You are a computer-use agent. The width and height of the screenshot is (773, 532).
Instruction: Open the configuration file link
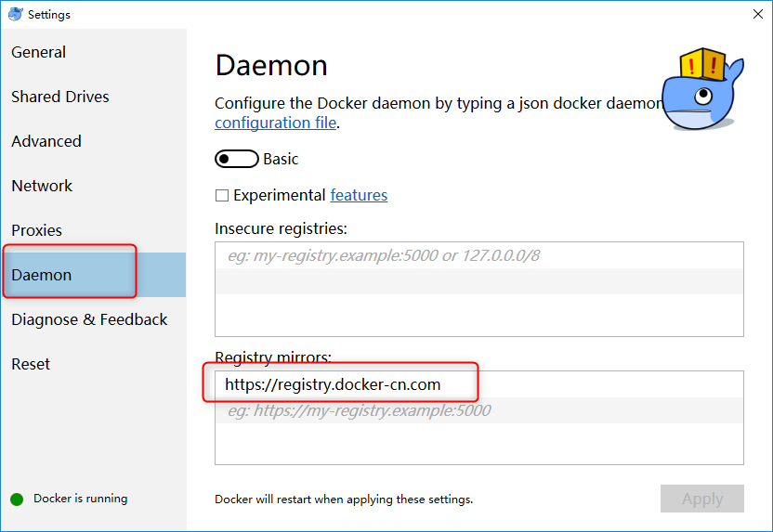[276, 123]
